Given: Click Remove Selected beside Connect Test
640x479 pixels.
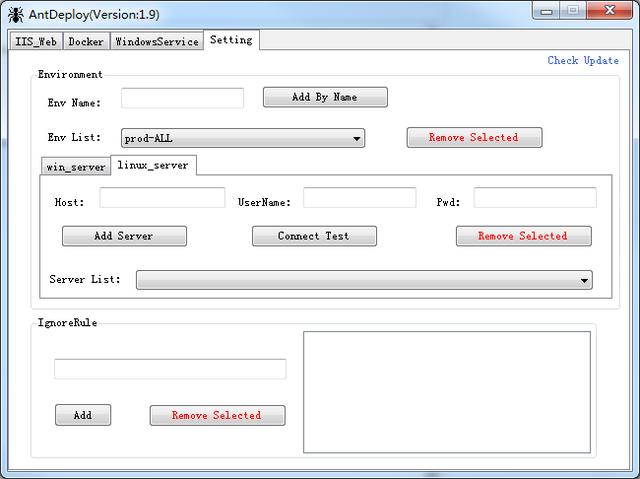Looking at the screenshot, I should click(524, 236).
